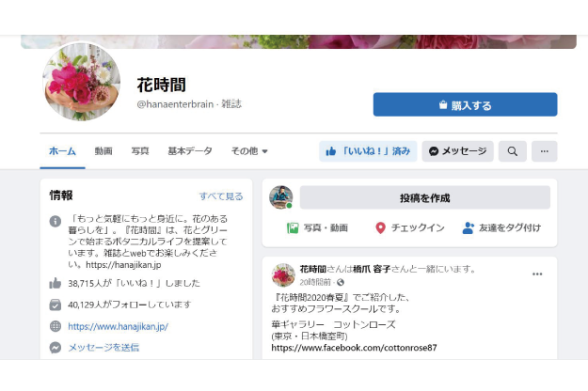
Task: Click the 投稿を作成 input box
Action: [x=425, y=197]
